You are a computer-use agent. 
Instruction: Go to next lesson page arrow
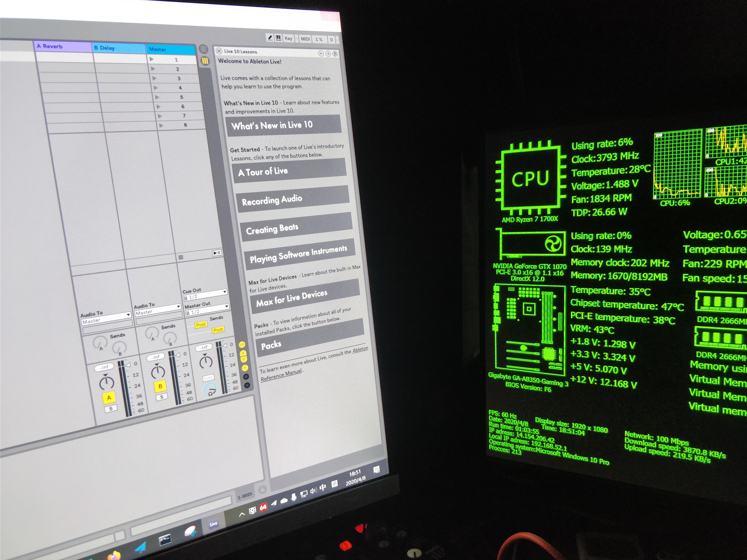click(x=328, y=54)
